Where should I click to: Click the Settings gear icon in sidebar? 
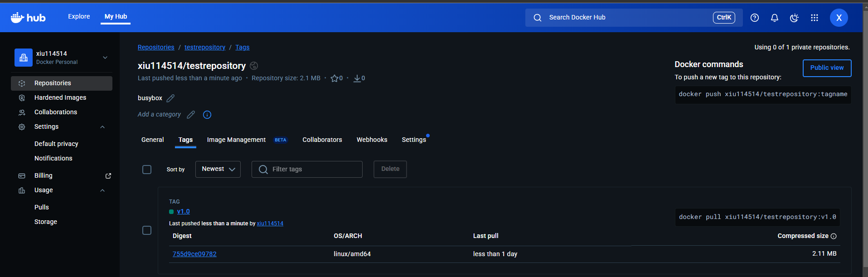point(22,127)
